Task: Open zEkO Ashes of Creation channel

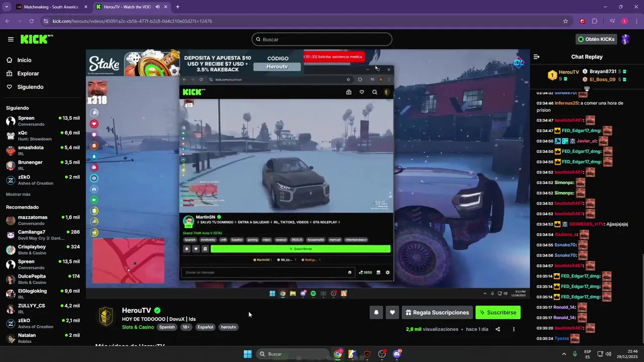Action: click(x=43, y=180)
